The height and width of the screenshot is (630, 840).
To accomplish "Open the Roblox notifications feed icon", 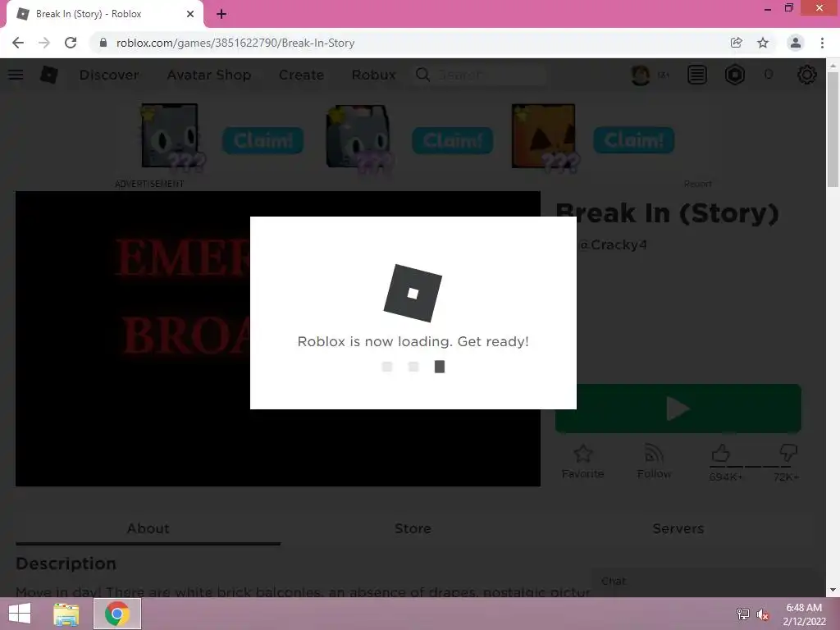I will point(697,75).
